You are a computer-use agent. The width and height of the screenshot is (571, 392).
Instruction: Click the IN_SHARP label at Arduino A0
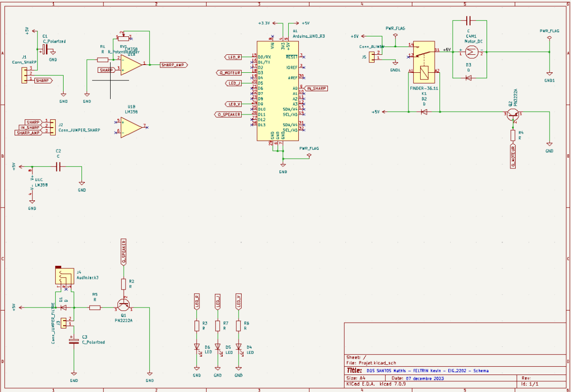tap(316, 88)
